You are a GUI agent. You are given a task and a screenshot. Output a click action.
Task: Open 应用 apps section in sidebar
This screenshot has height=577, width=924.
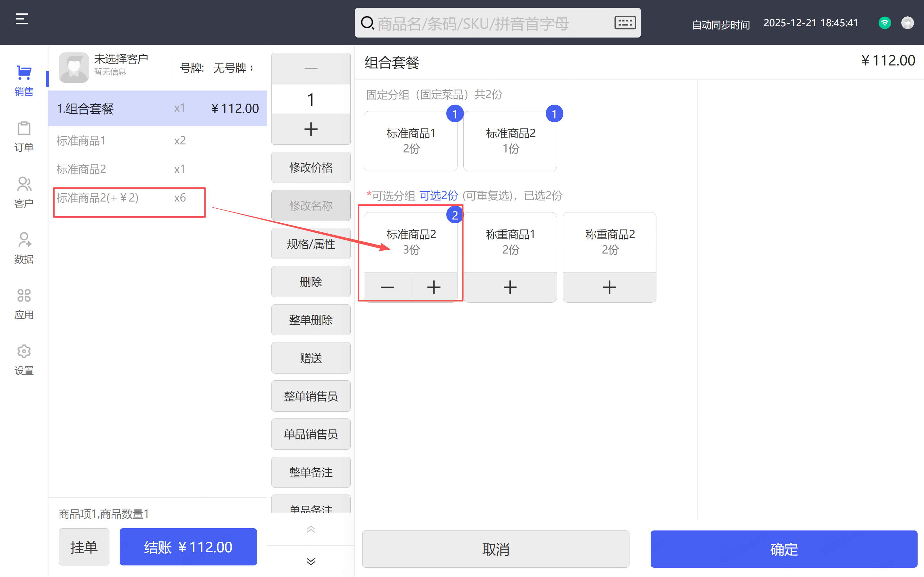(24, 304)
